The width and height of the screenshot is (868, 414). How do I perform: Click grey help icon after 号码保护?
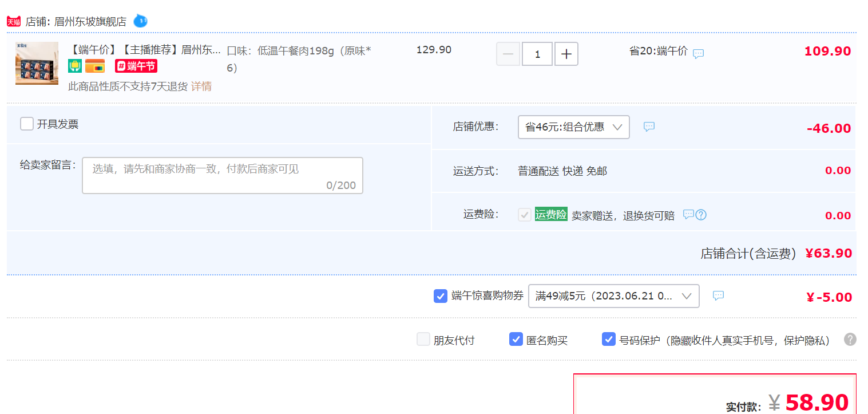coord(850,339)
